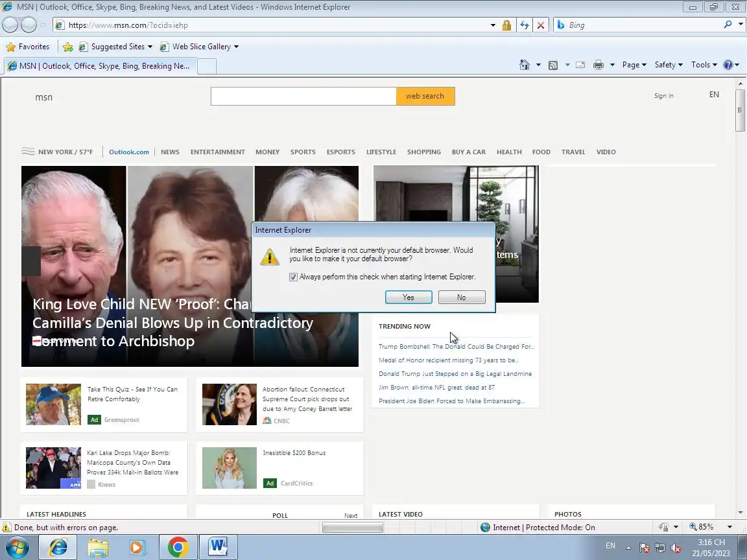This screenshot has width=747, height=560.
Task: Click the Read Mail envelope icon
Action: pyautogui.click(x=580, y=65)
